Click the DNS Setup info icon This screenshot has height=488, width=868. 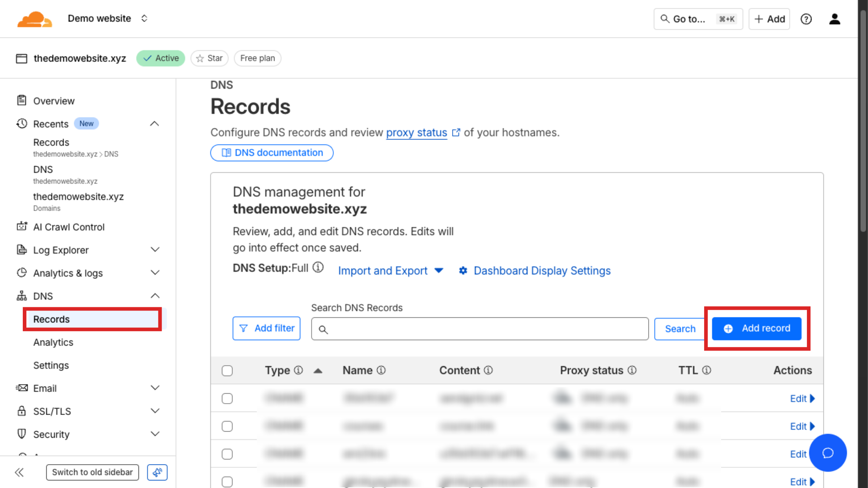click(318, 267)
